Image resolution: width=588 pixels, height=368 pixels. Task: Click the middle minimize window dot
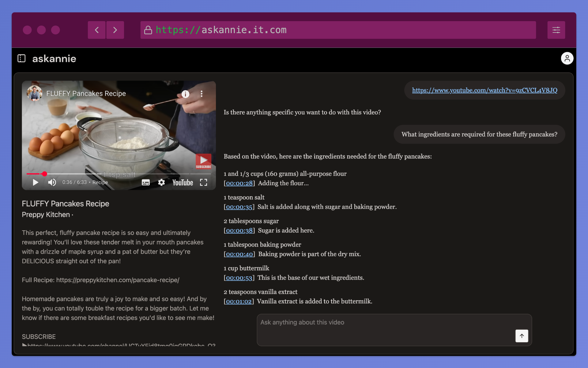[x=41, y=30]
